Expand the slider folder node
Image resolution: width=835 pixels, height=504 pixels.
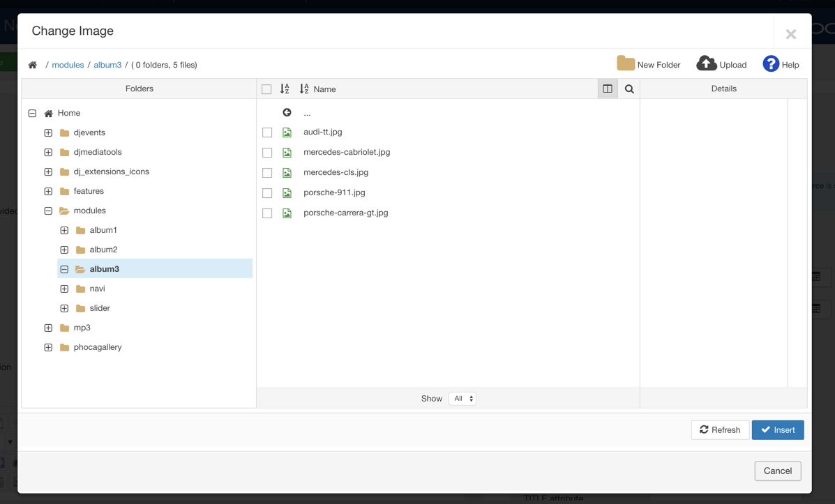coord(64,308)
